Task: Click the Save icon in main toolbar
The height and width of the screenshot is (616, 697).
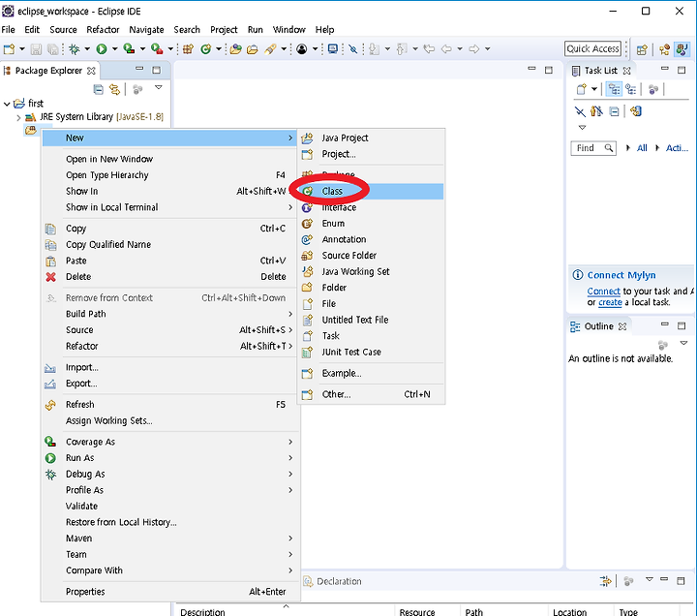Action: click(x=36, y=49)
